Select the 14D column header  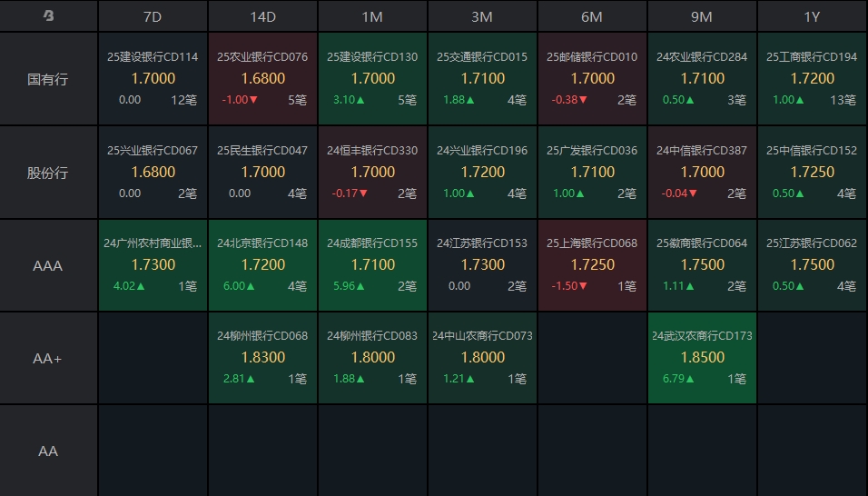pos(262,16)
